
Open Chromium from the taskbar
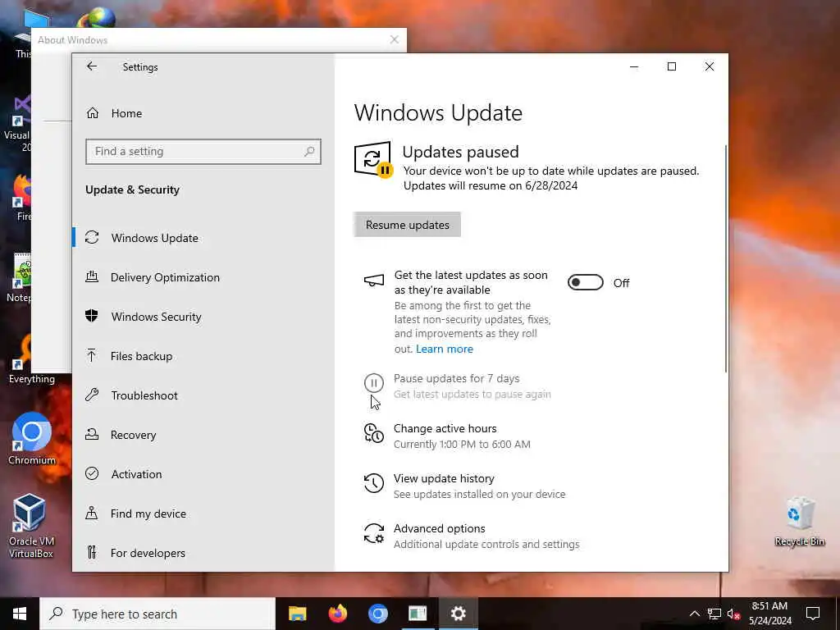coord(377,614)
